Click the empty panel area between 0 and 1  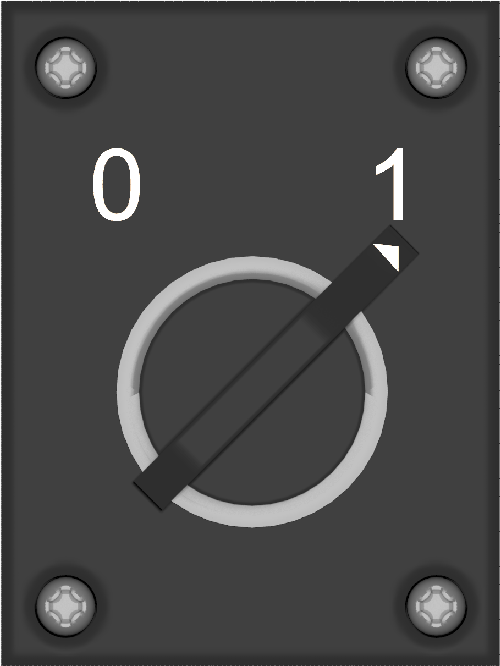click(x=255, y=185)
